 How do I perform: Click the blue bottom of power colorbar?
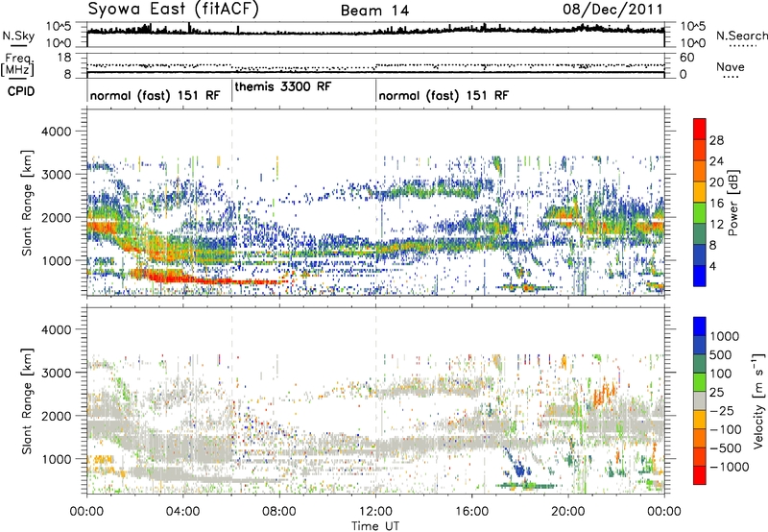[700, 277]
